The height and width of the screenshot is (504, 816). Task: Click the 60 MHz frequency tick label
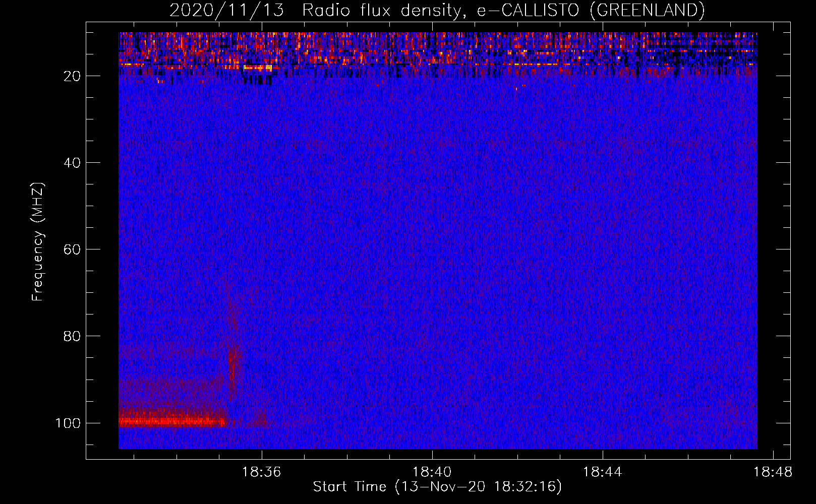[x=72, y=249]
